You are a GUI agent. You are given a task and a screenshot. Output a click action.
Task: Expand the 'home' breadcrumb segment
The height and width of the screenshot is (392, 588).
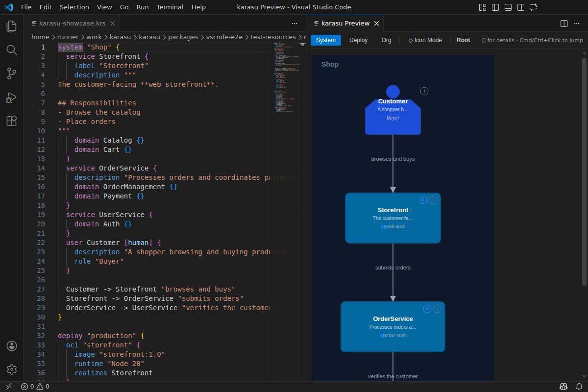[40, 37]
